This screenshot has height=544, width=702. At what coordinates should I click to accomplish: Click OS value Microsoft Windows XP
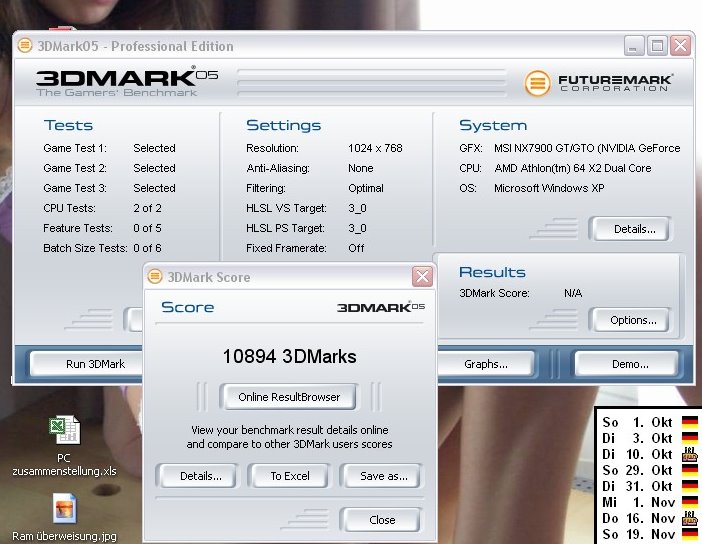pos(549,188)
